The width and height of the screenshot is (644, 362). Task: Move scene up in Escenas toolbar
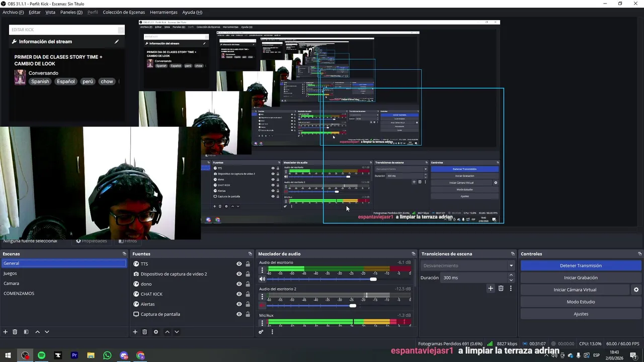(x=37, y=332)
